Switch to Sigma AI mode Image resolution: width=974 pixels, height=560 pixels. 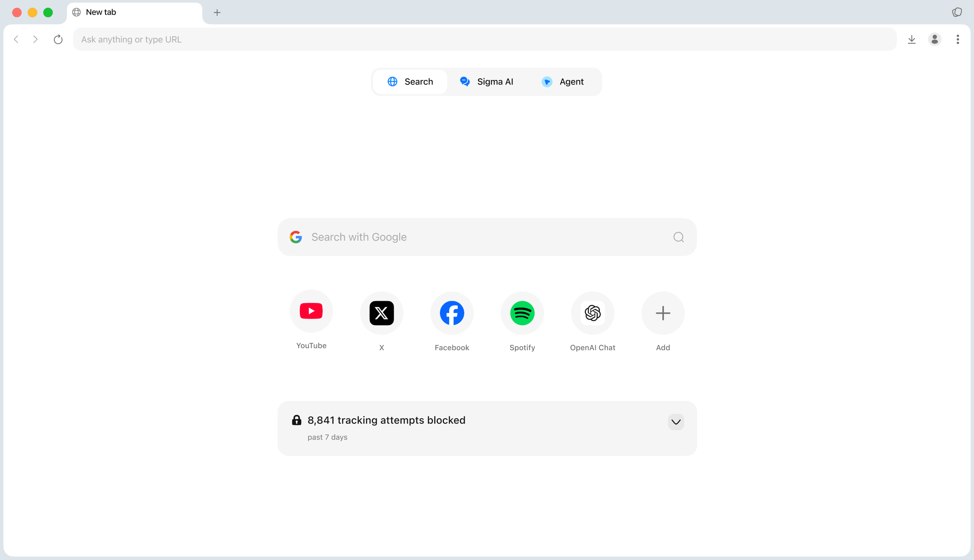487,82
